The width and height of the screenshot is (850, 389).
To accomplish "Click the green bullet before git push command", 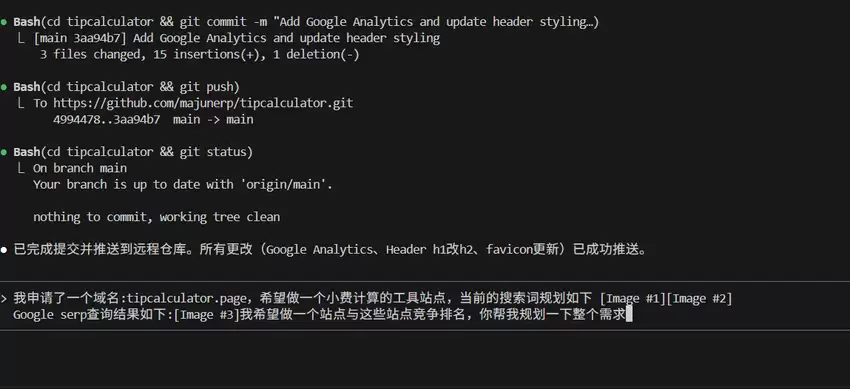I will [x=4, y=87].
